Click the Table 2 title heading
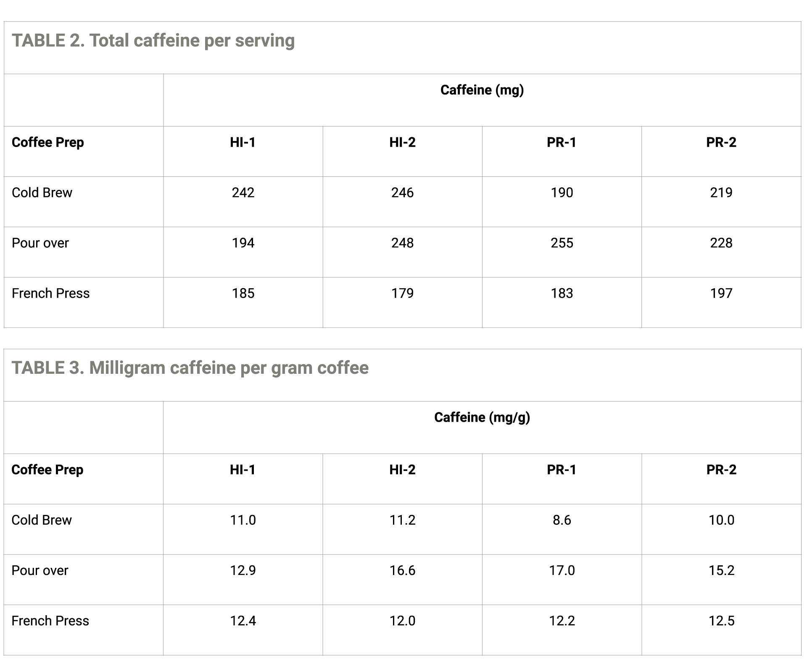 pyautogui.click(x=153, y=41)
